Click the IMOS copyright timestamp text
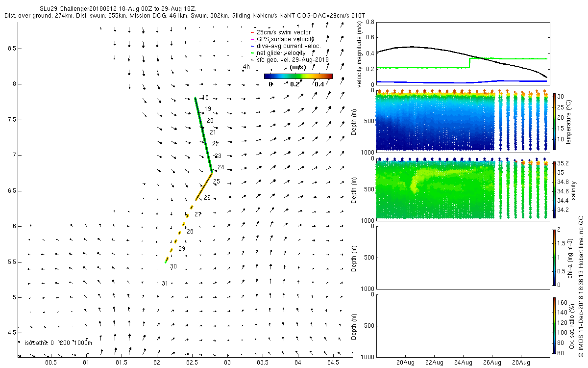 (x=581, y=288)
